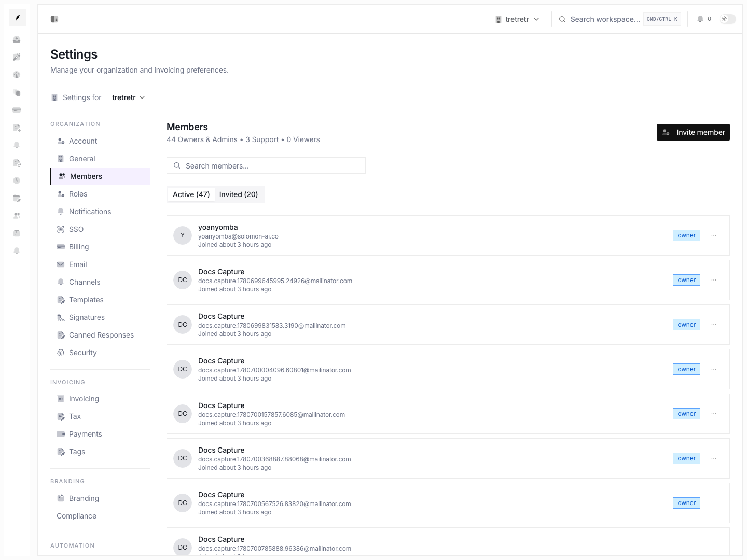747x560 pixels.
Task: Open the credit card icon in the left rail
Action: click(x=17, y=110)
